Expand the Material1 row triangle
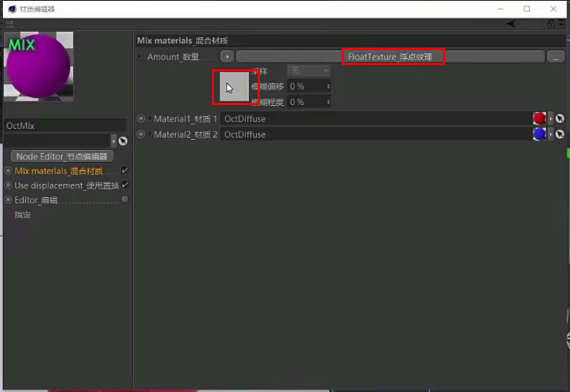The height and width of the screenshot is (392, 570). tap(149, 118)
